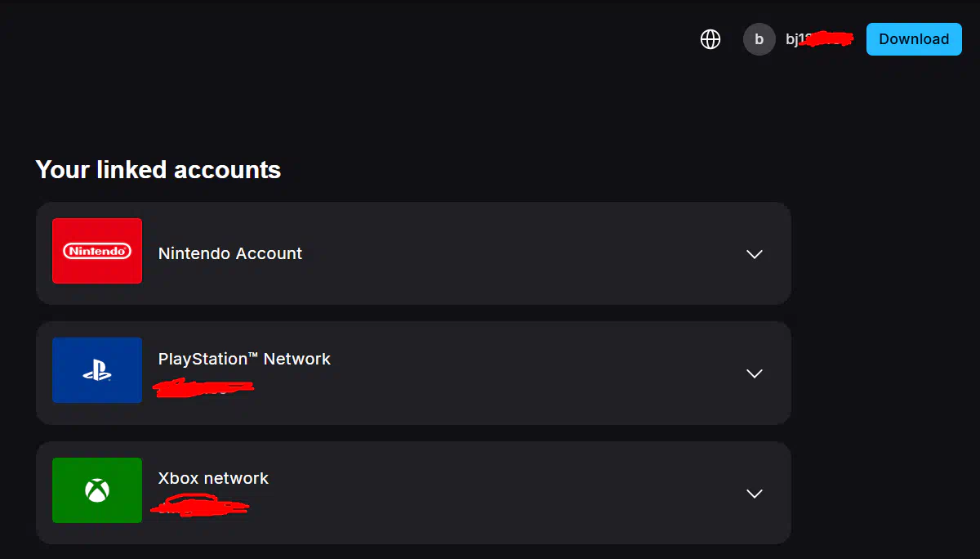Click the "Your linked accounts" heading
980x559 pixels.
point(158,169)
